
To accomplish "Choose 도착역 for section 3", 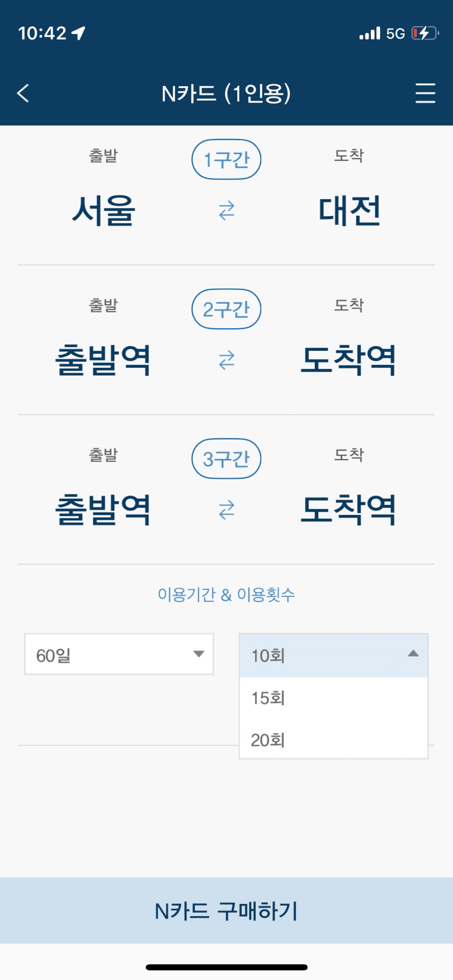I will click(x=348, y=510).
